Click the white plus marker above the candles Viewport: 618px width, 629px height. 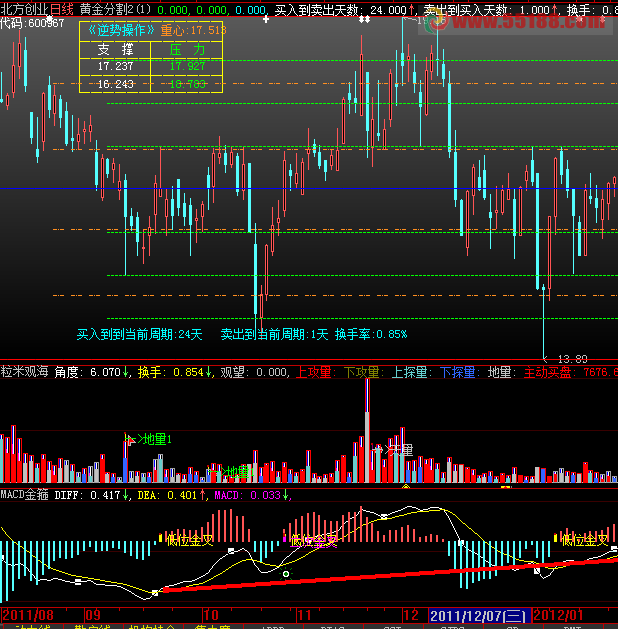[x=266, y=19]
